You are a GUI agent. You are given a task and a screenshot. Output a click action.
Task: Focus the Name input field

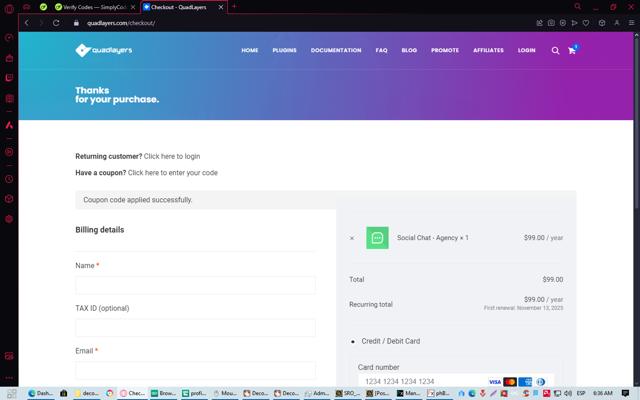click(195, 285)
